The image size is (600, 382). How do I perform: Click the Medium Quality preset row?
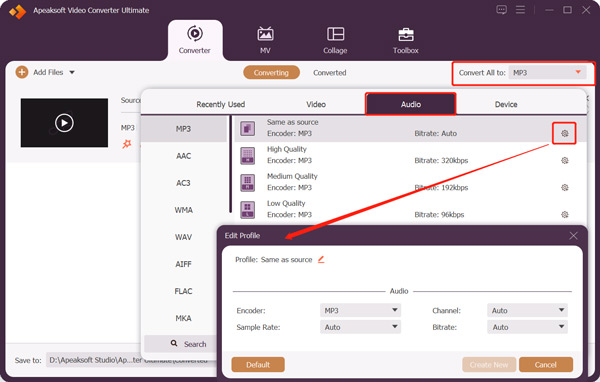(x=410, y=182)
